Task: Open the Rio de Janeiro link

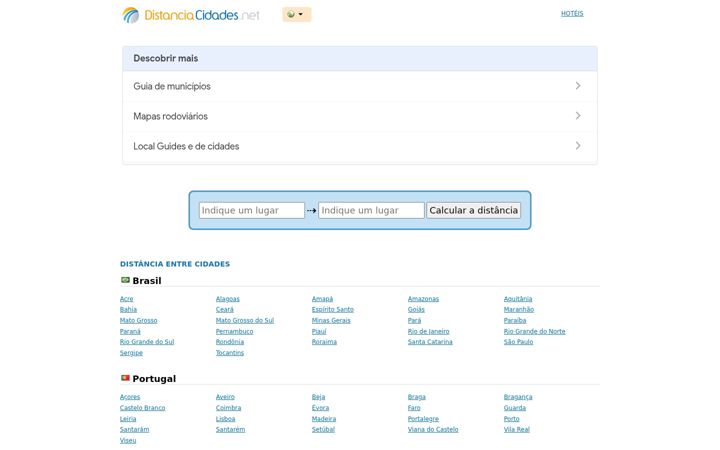Action: (x=428, y=332)
